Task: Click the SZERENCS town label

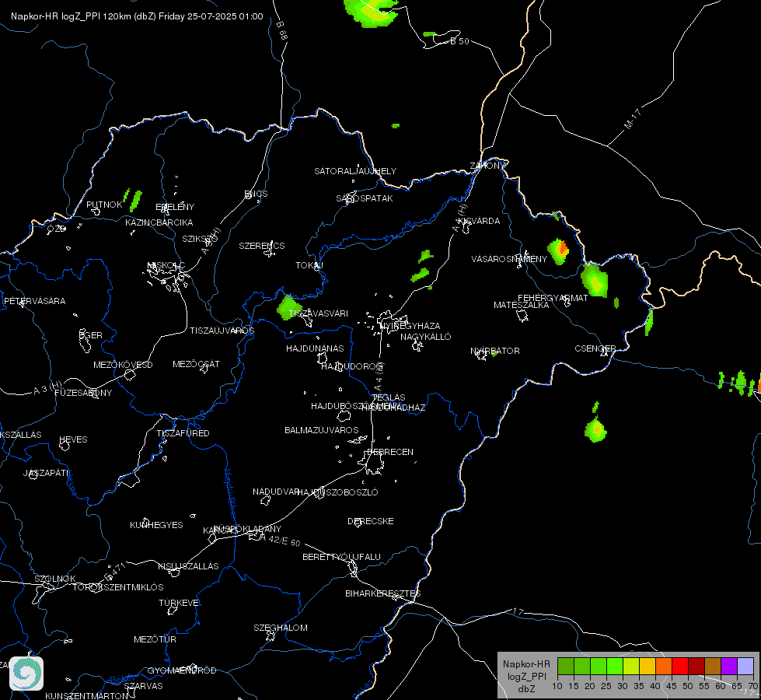Action: [x=262, y=246]
